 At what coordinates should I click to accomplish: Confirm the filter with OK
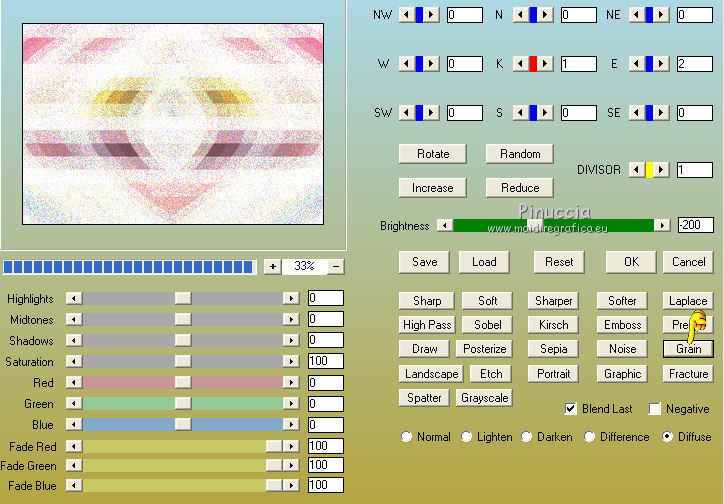[630, 262]
